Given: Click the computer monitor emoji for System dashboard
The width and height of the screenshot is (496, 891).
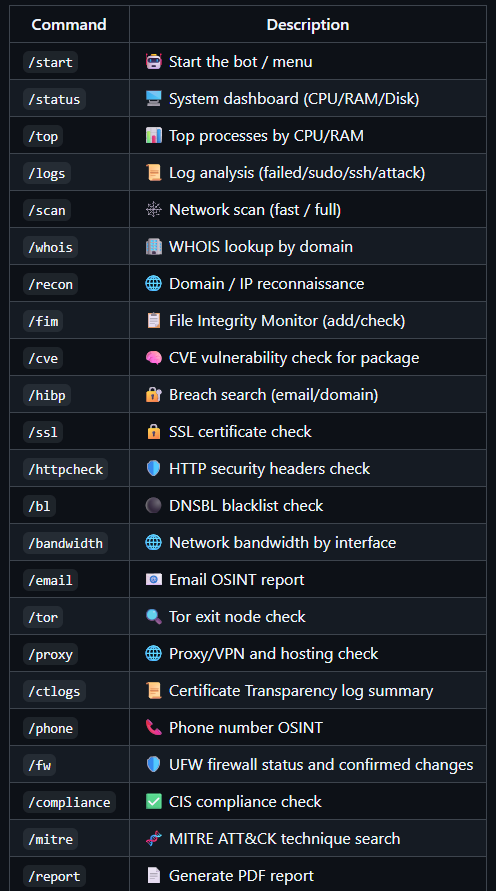Looking at the screenshot, I should click(153, 98).
